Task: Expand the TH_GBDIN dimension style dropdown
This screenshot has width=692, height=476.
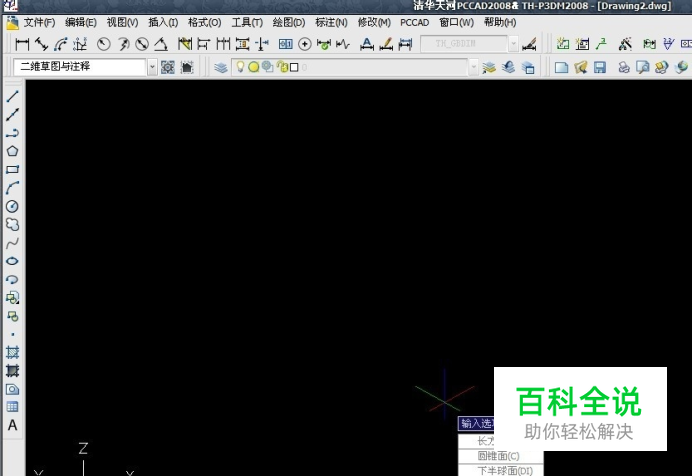Action: click(x=513, y=44)
